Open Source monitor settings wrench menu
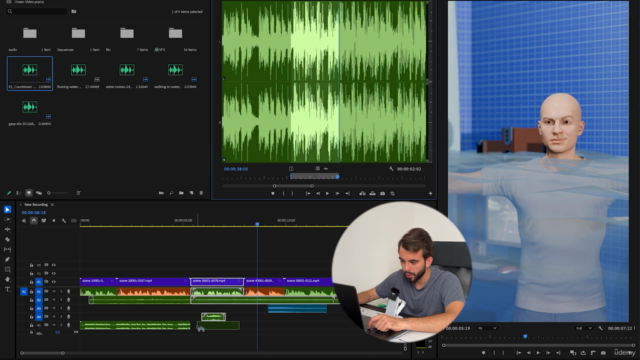The height and width of the screenshot is (360, 640). coord(391,169)
